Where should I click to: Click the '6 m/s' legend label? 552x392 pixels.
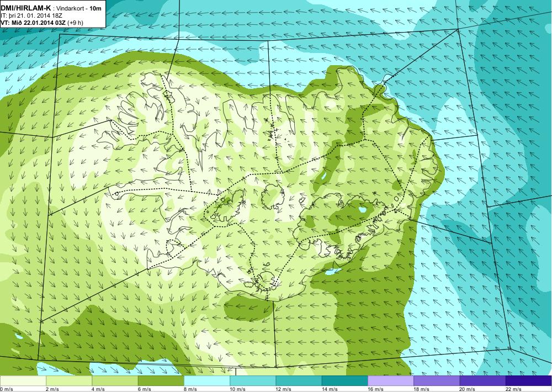coord(144,389)
